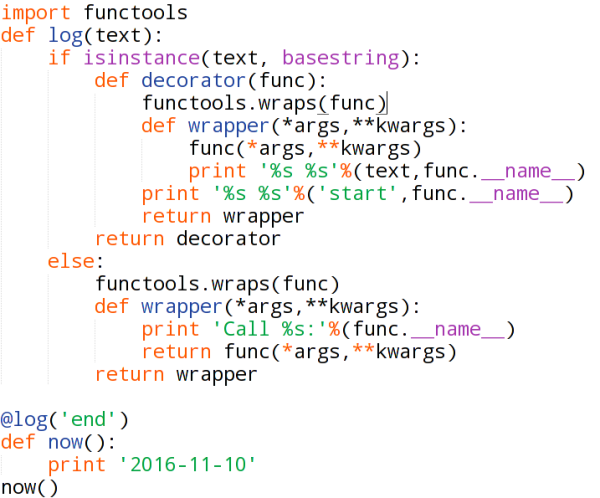The width and height of the screenshot is (600, 498).
Task: Click the 'isinstance' builtin call
Action: pyautogui.click(x=142, y=58)
